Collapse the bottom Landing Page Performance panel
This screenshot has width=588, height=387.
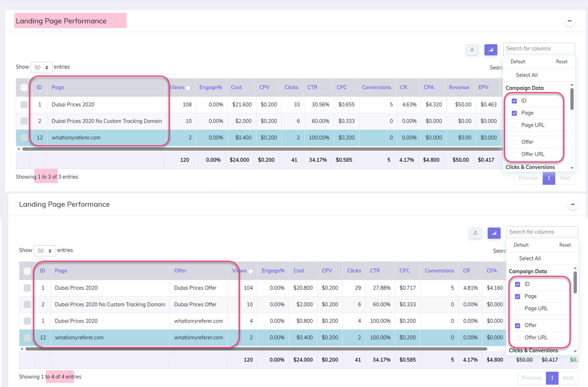[x=572, y=204]
